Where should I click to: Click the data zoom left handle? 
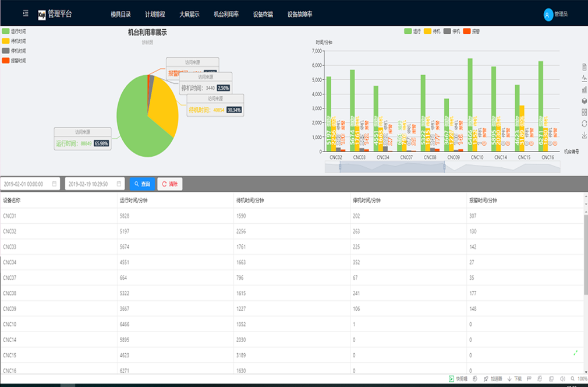340,167
